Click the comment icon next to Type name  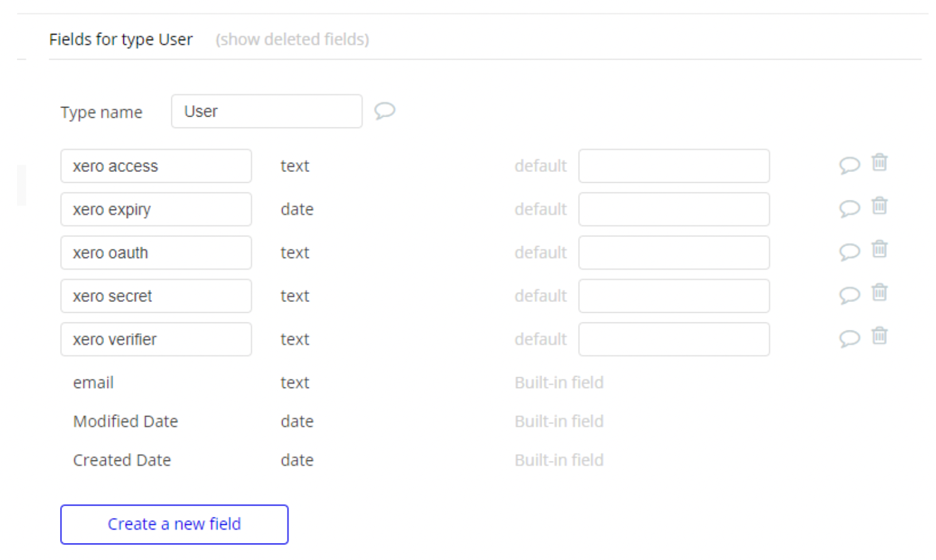pos(384,111)
